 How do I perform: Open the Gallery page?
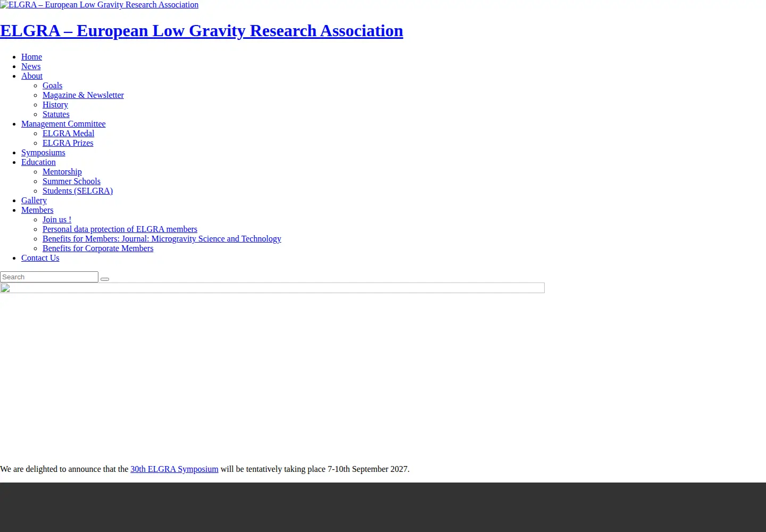coord(34,201)
